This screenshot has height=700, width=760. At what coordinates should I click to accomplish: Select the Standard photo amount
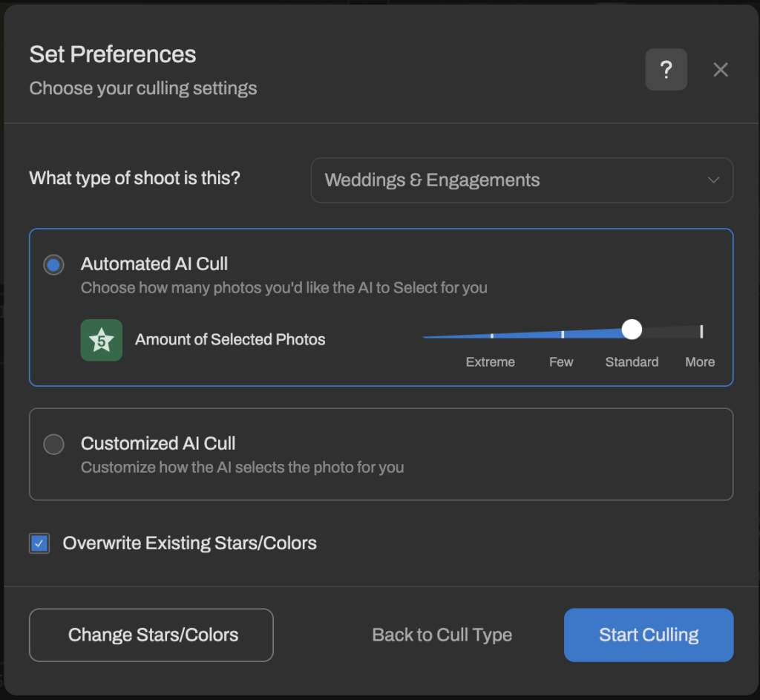coord(632,362)
